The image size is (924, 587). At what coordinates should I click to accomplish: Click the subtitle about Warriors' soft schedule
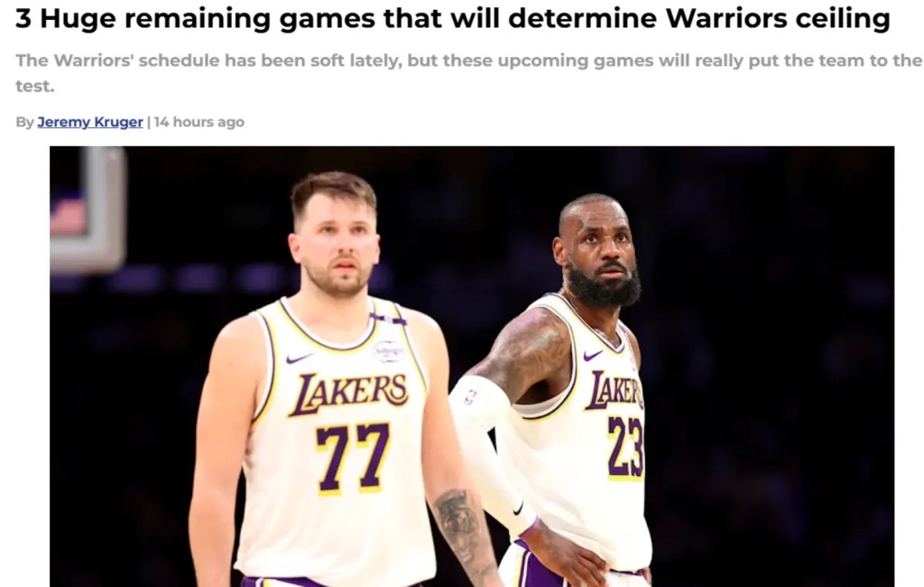pos(468,72)
